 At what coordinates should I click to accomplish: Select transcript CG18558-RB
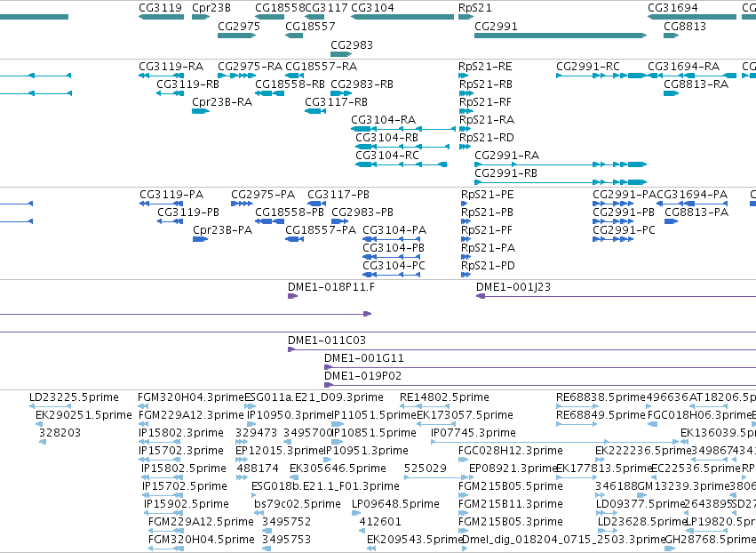269,93
